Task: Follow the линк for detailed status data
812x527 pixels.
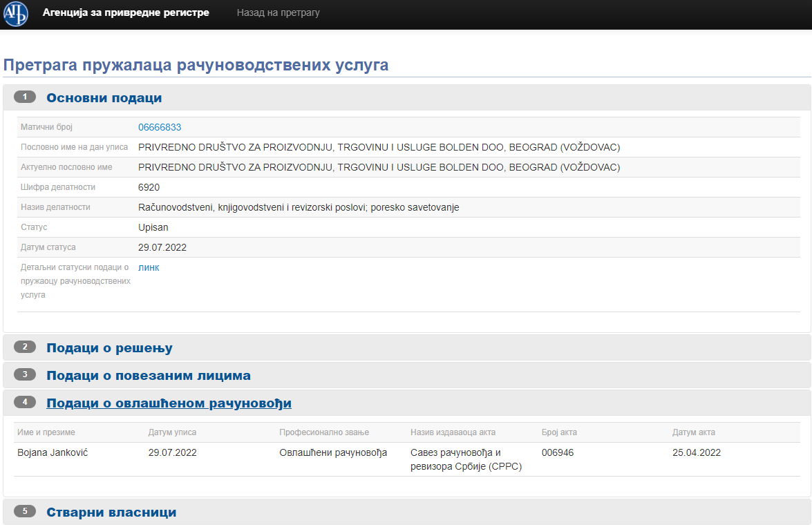Action: tap(149, 267)
